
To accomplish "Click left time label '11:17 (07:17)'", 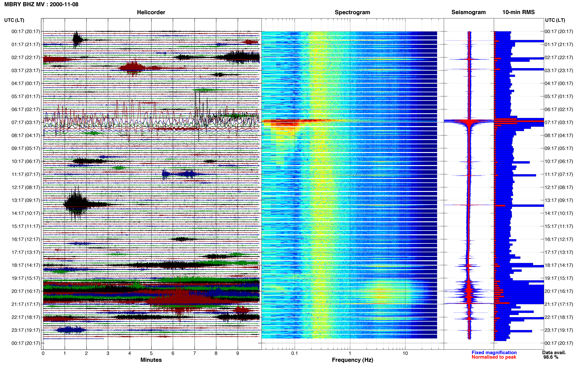I will point(26,174).
